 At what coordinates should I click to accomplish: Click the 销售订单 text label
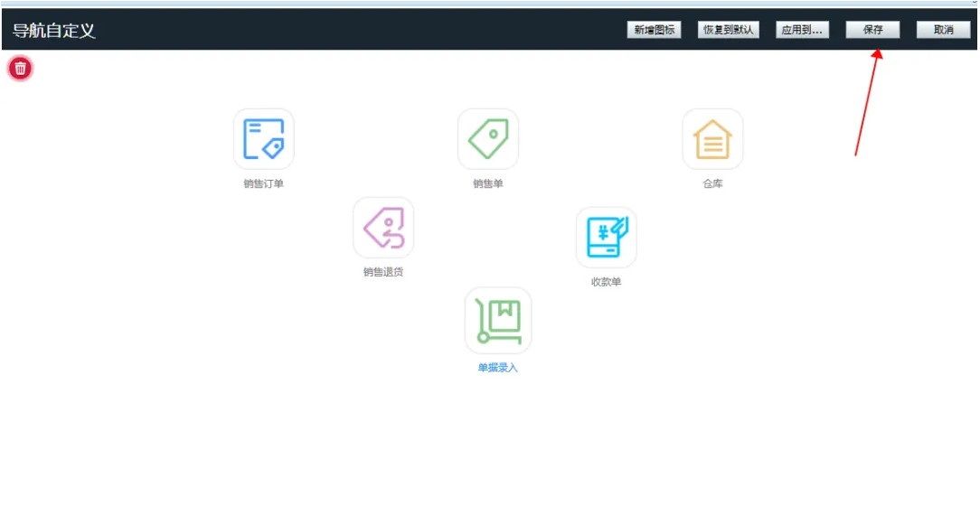264,183
